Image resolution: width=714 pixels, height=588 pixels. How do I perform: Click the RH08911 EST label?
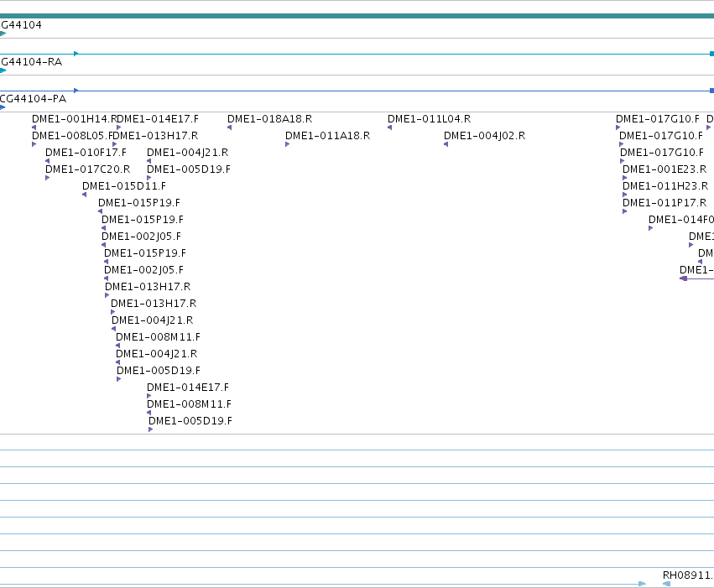pos(688,575)
